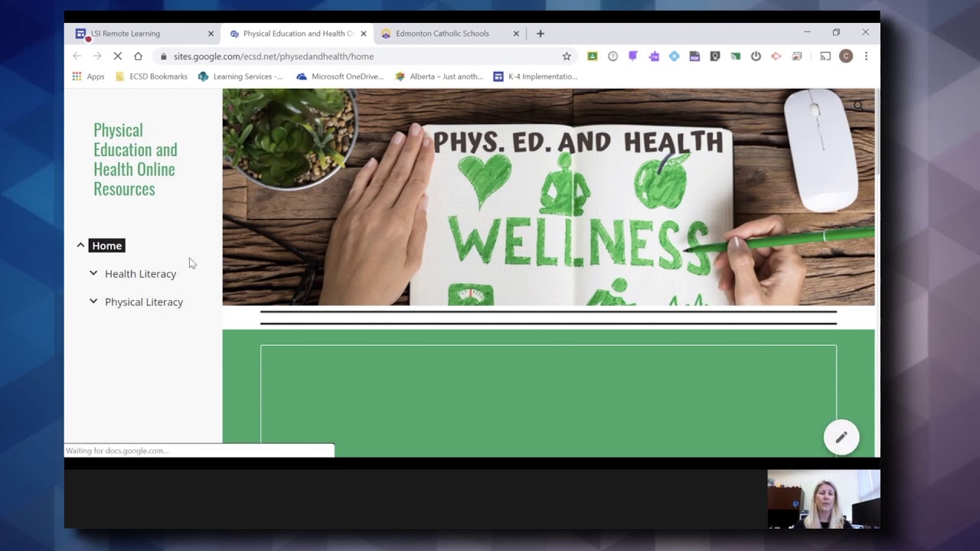Close the LSI Remote Learning tab

[211, 34]
